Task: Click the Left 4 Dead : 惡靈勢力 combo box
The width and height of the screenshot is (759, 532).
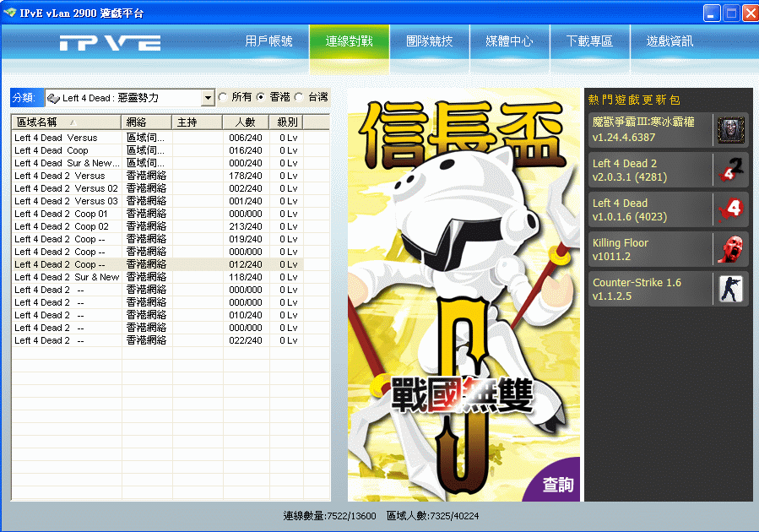Action: tap(130, 98)
